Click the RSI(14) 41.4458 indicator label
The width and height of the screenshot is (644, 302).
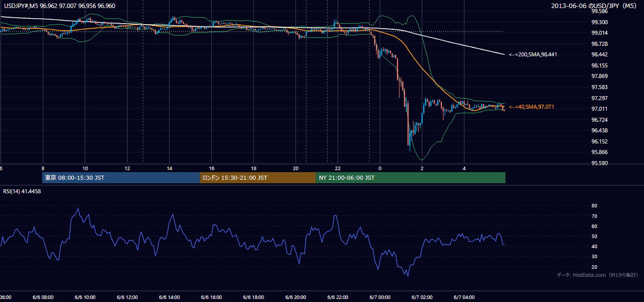coord(22,191)
